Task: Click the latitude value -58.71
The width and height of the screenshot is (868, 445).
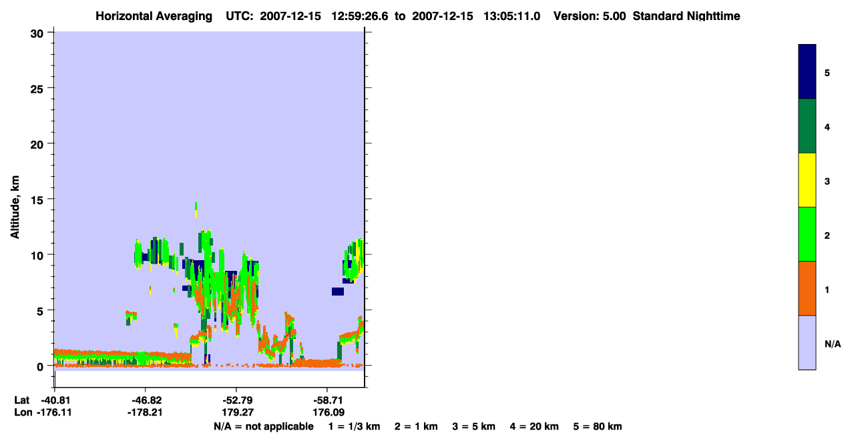Action: click(x=327, y=400)
